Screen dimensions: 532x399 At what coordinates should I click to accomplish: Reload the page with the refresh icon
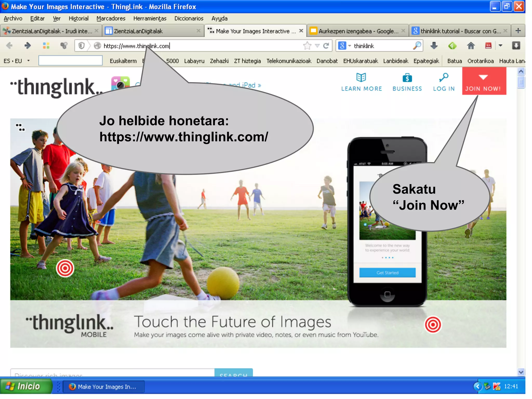pyautogui.click(x=326, y=46)
